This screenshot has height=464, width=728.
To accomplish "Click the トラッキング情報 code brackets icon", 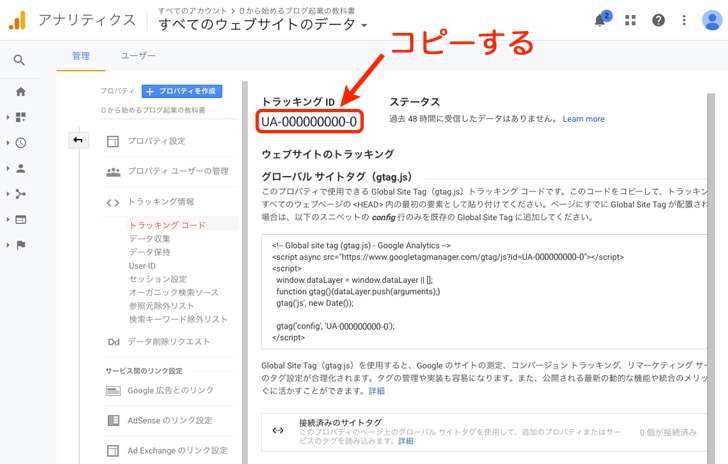I will pyautogui.click(x=113, y=202).
